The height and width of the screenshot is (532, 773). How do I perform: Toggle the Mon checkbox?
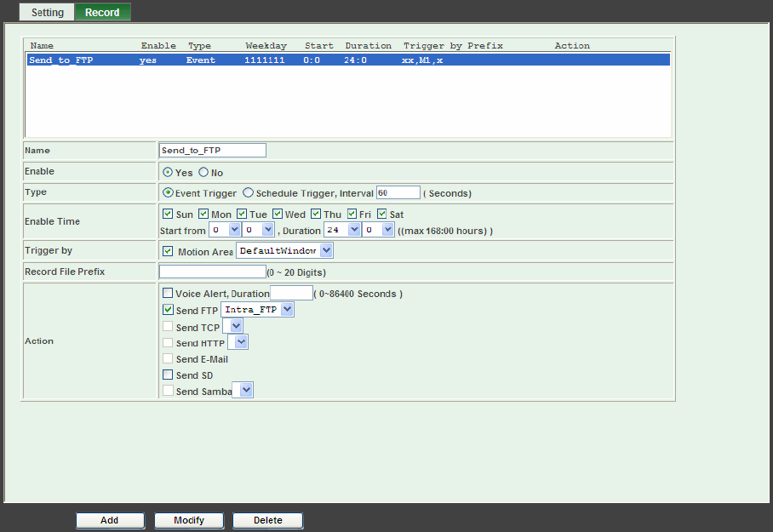click(x=203, y=214)
